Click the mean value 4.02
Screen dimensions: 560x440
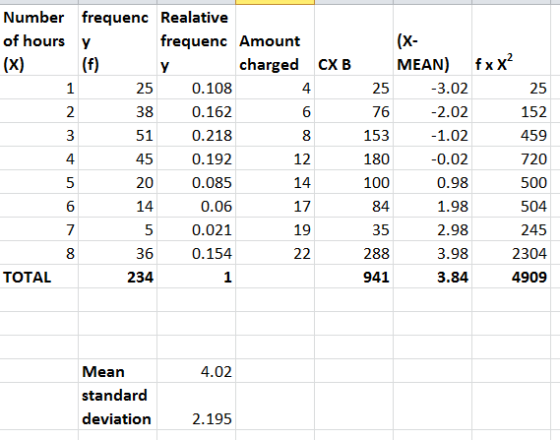click(x=196, y=371)
